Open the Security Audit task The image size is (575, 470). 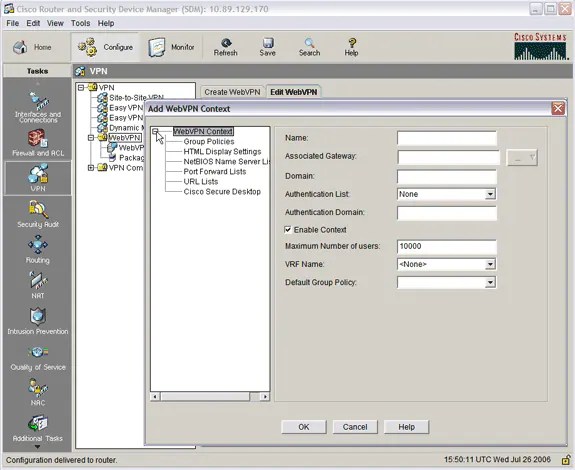(38, 214)
